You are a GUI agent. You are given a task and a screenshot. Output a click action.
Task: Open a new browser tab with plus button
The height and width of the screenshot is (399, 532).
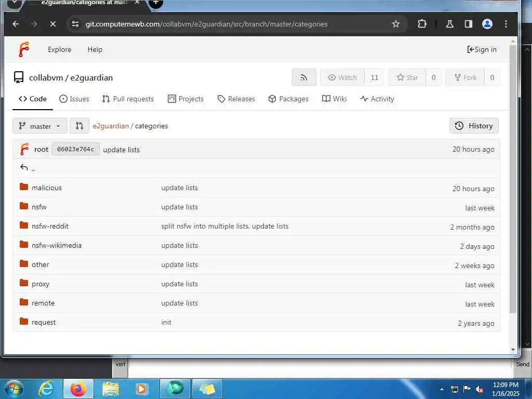pos(155,3)
